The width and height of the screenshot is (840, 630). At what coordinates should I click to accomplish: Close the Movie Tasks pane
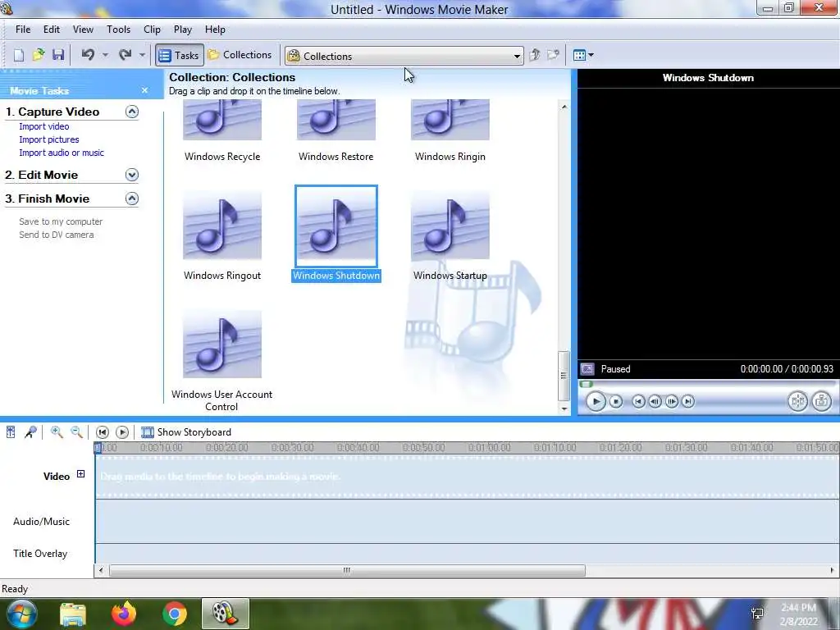point(144,90)
